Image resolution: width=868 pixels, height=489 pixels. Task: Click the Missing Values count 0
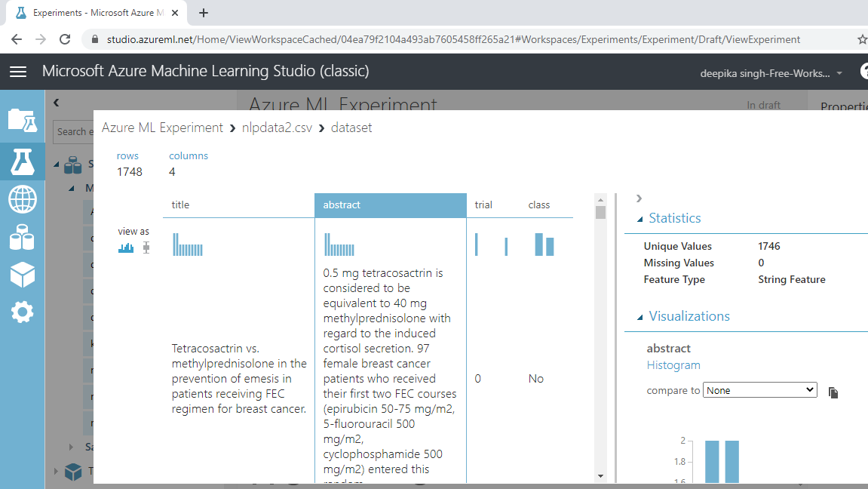[x=761, y=263]
